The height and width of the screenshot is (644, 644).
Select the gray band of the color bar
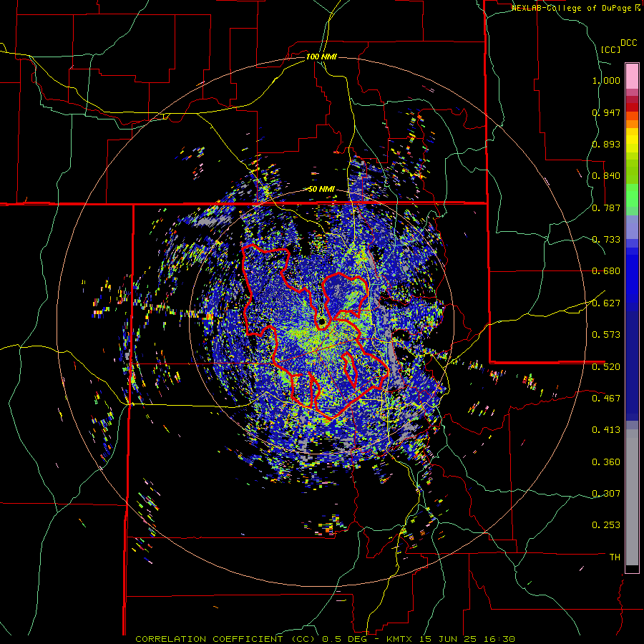[632, 497]
